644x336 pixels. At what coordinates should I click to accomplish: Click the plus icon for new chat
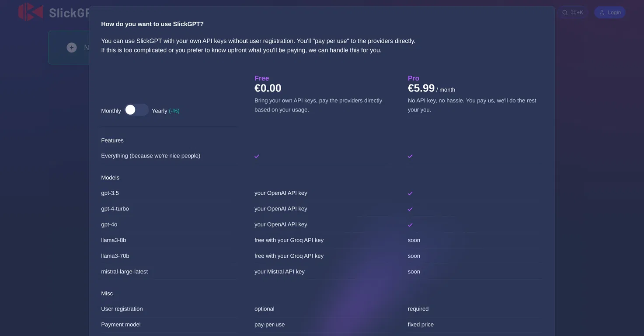coord(72,47)
